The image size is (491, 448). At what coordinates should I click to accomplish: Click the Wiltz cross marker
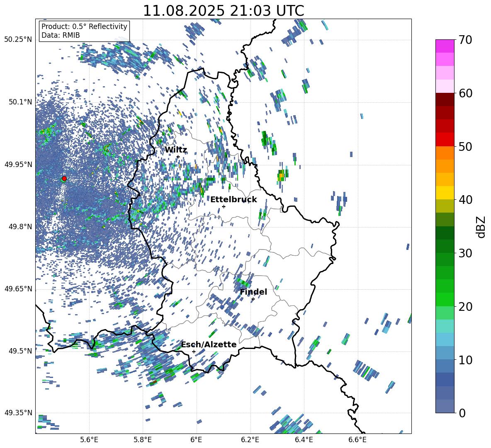pos(178,157)
